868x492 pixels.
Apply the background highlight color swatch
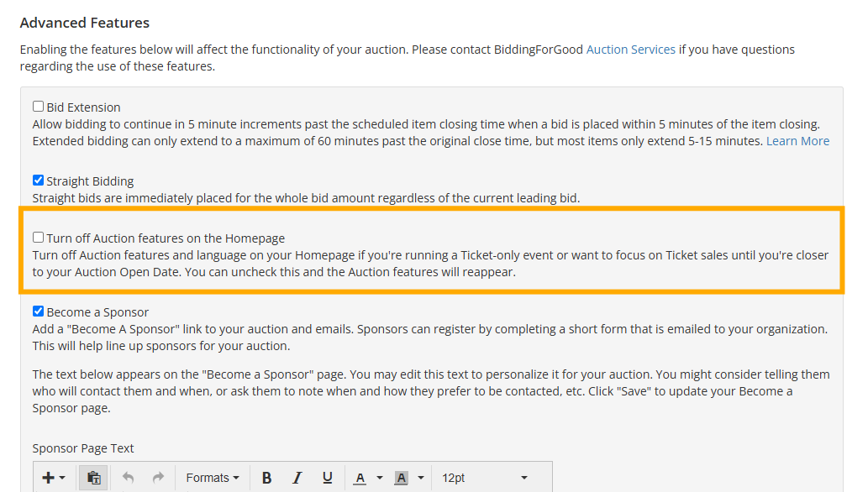click(402, 478)
